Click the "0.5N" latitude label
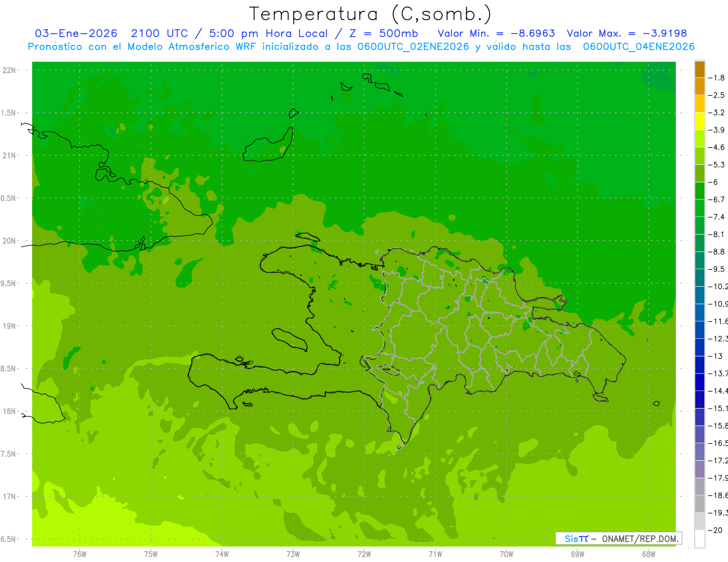The height and width of the screenshot is (562, 728). coord(9,198)
